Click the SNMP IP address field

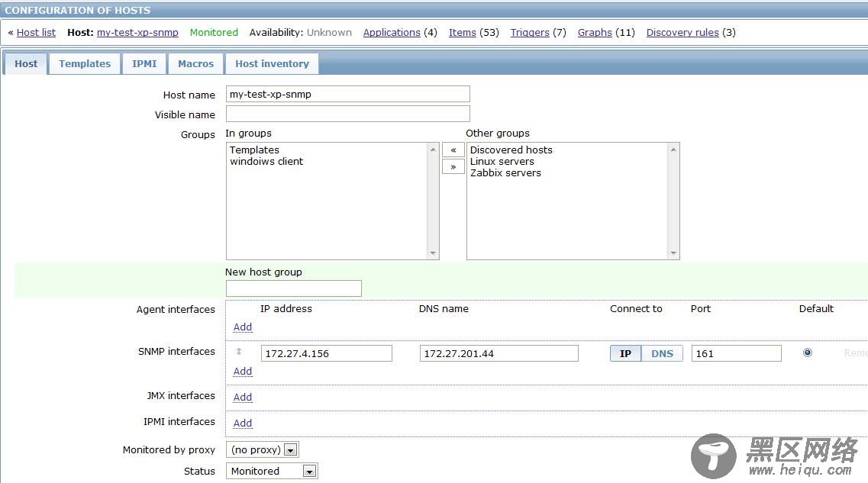coord(327,353)
